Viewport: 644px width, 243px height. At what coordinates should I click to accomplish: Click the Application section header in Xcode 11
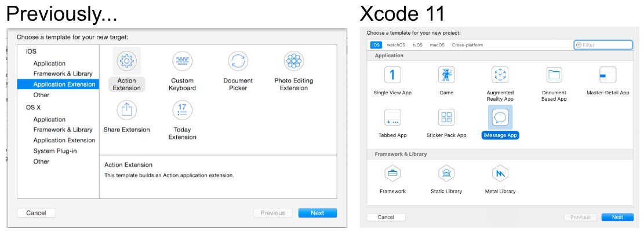point(389,56)
